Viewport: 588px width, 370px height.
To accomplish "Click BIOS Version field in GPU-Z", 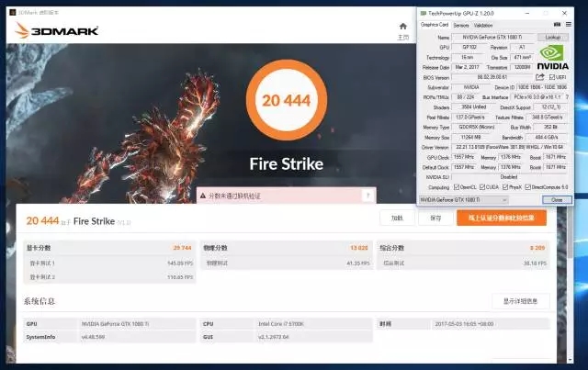I will pos(492,77).
